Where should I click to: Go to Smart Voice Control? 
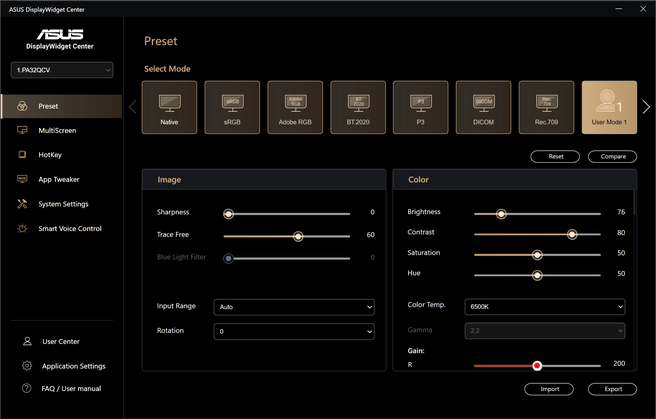[70, 228]
